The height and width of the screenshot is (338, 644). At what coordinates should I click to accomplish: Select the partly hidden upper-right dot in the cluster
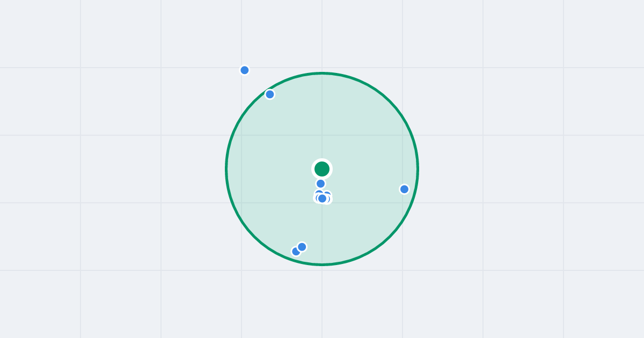[327, 193]
